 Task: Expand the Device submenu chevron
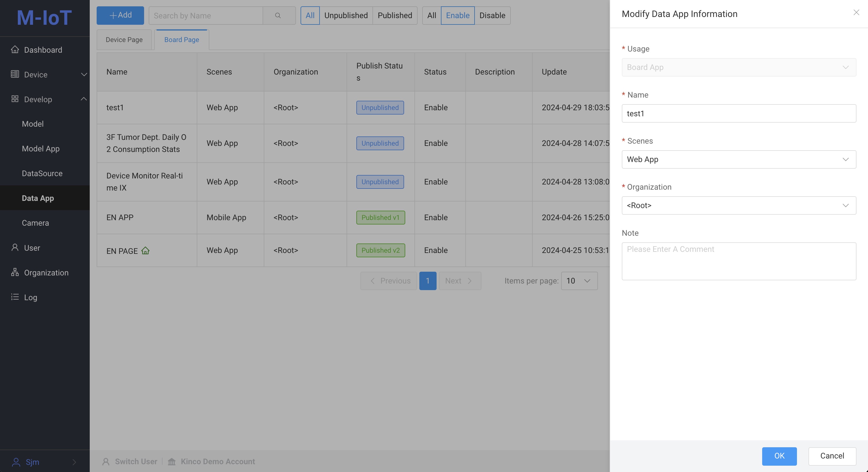84,75
